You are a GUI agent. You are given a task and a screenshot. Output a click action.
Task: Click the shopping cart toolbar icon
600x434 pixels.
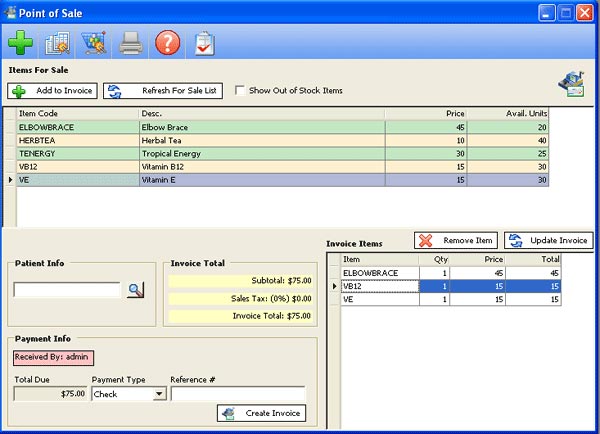pyautogui.click(x=94, y=43)
